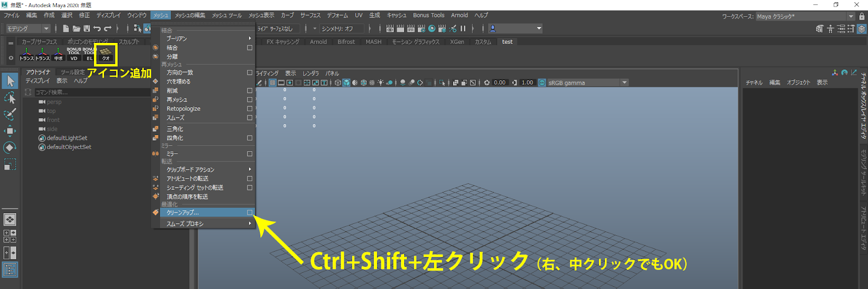Image resolution: width=868 pixels, height=289 pixels.
Task: Select the Move tool in toolbox
Action: point(10,131)
